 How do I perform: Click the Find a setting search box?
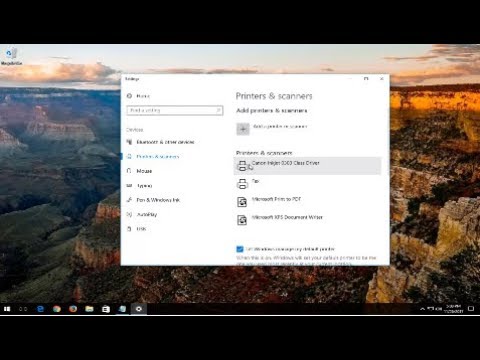(x=175, y=110)
